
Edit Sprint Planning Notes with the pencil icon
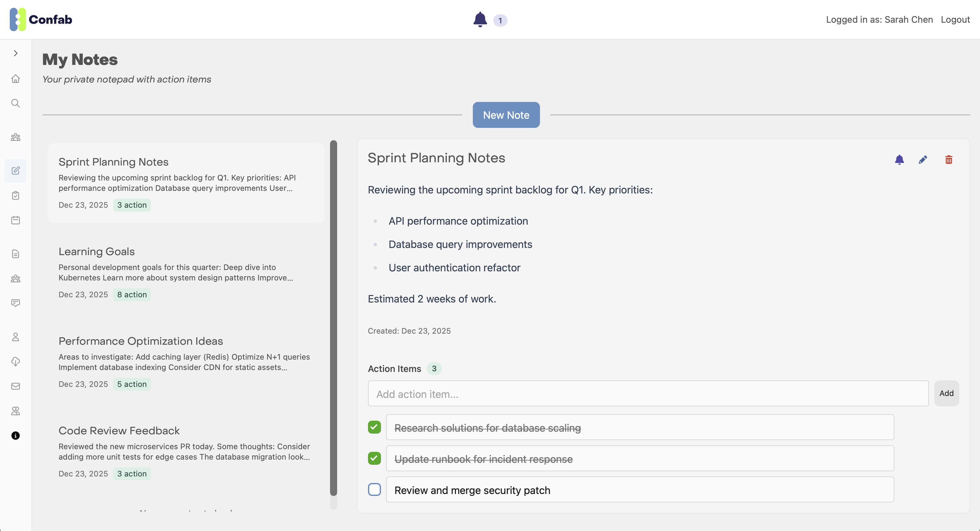923,159
